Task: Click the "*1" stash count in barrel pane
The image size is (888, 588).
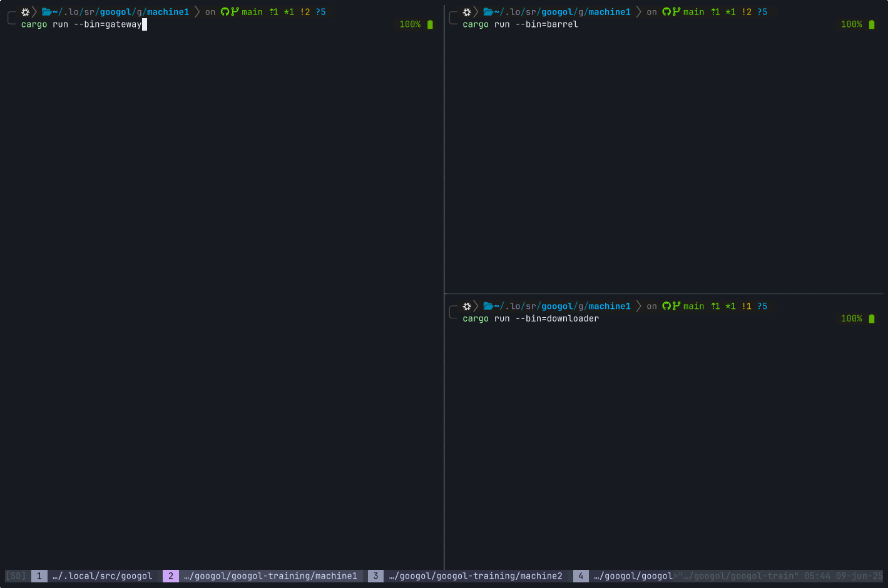Action: pyautogui.click(x=730, y=12)
